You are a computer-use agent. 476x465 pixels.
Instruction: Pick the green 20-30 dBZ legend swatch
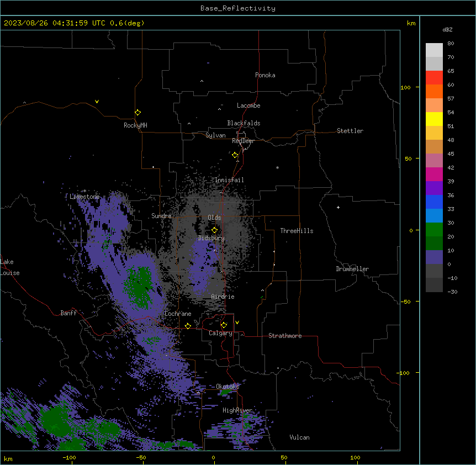click(x=434, y=230)
